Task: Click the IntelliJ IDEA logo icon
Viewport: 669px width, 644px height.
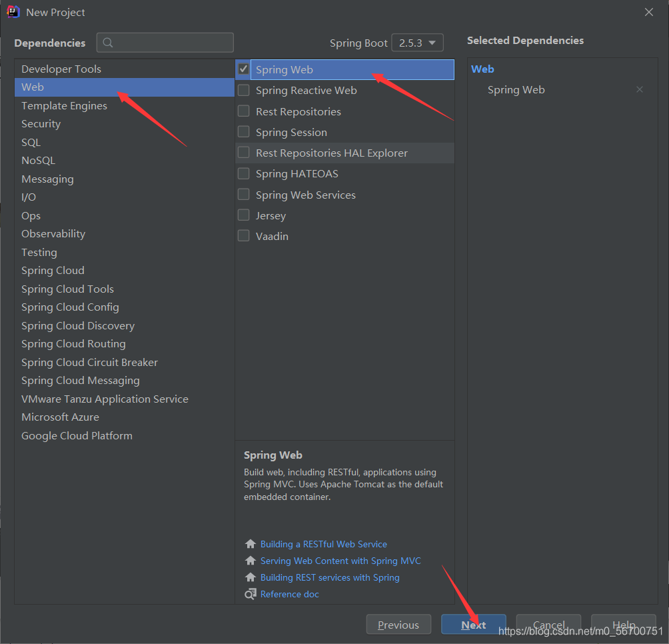Action: tap(13, 12)
